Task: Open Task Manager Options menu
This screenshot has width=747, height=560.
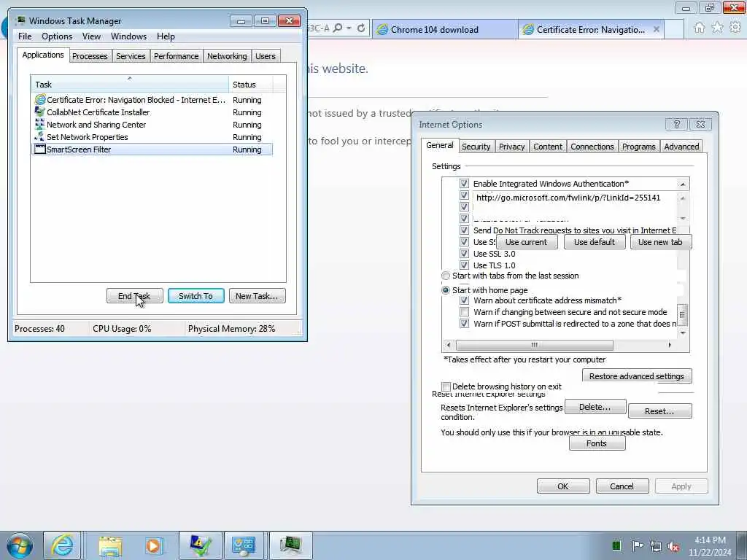Action: coord(57,36)
